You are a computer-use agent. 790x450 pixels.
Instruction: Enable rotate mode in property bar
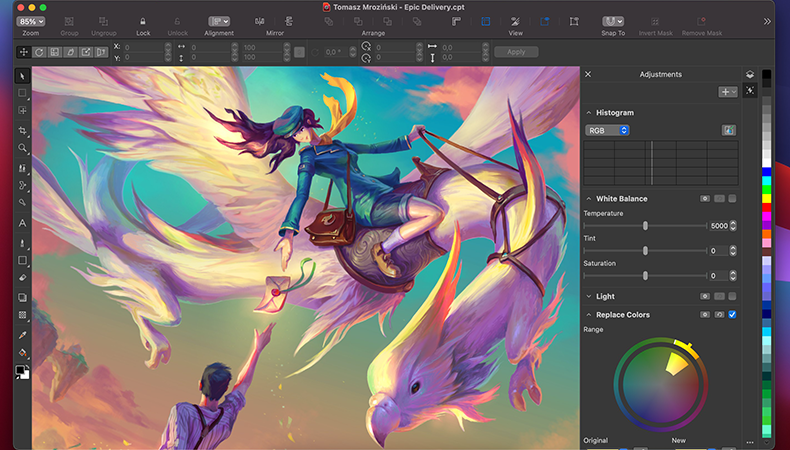[x=39, y=52]
